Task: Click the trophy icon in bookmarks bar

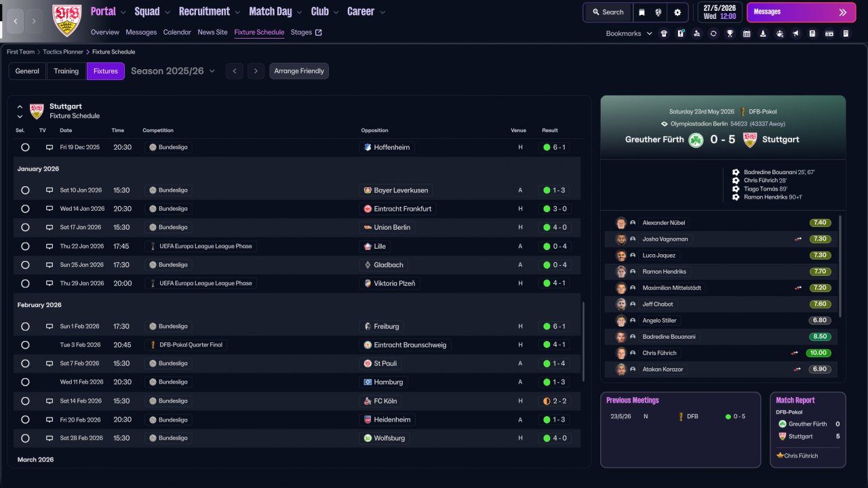Action: point(730,33)
